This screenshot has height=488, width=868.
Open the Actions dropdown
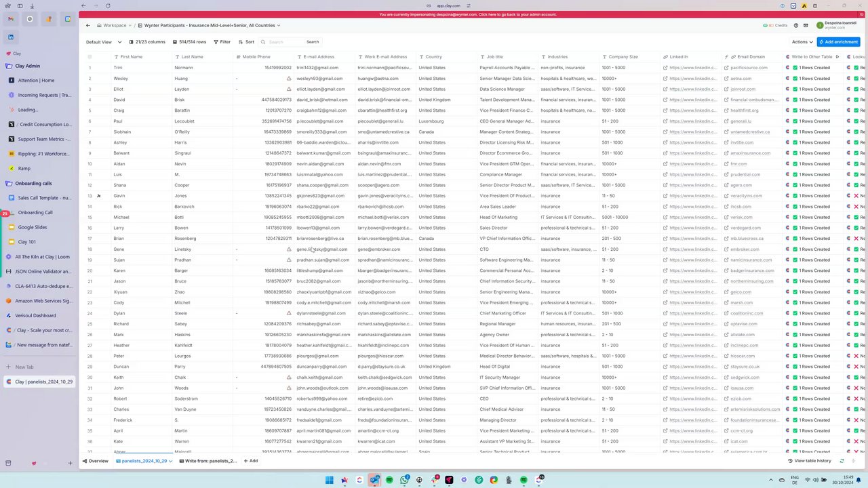coord(801,42)
